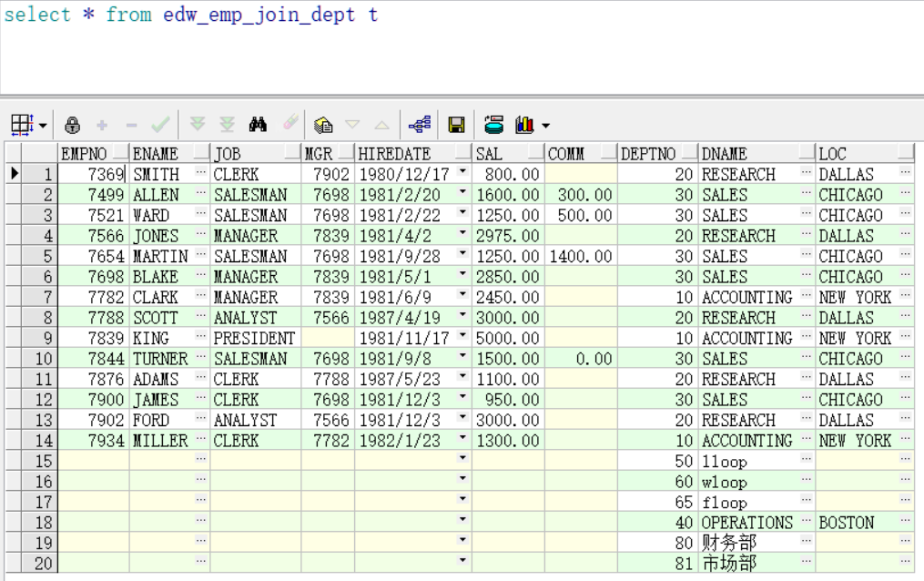Click the DEPTNO cell with value 65
The image size is (924, 581).
[657, 502]
